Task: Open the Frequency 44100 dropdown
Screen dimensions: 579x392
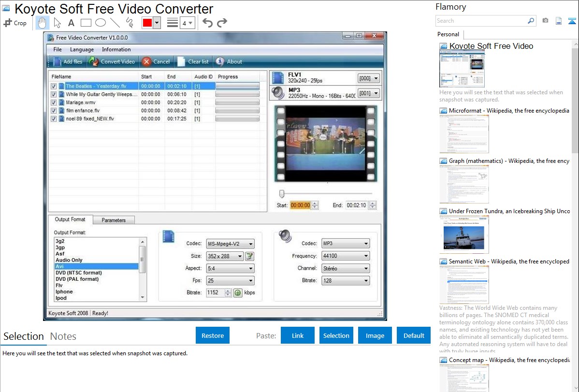Action: tap(345, 256)
